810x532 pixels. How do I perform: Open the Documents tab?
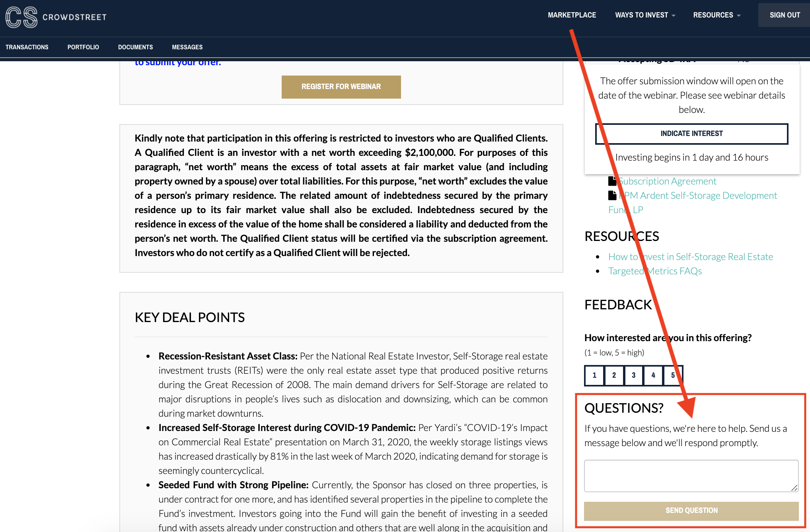(x=135, y=47)
